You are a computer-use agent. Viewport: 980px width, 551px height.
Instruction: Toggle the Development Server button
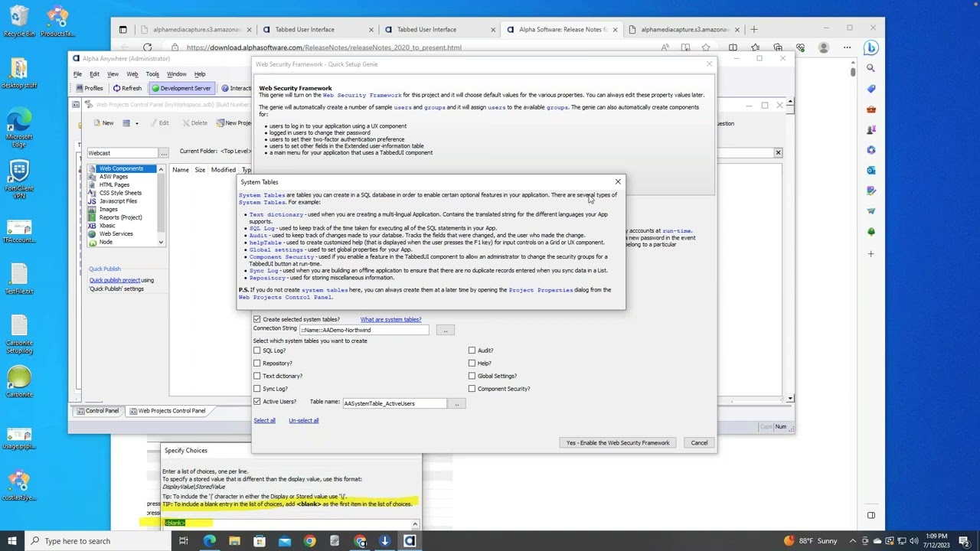pyautogui.click(x=181, y=88)
